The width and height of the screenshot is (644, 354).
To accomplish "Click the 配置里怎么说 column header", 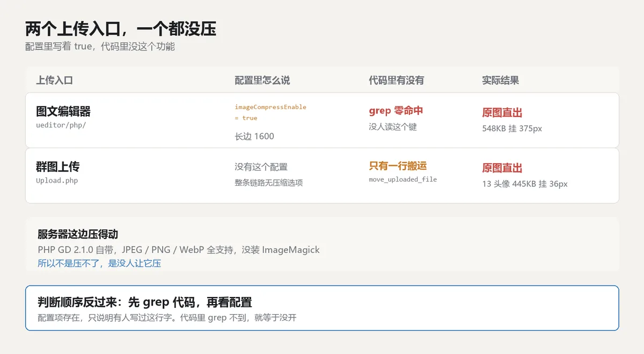I will click(262, 81).
